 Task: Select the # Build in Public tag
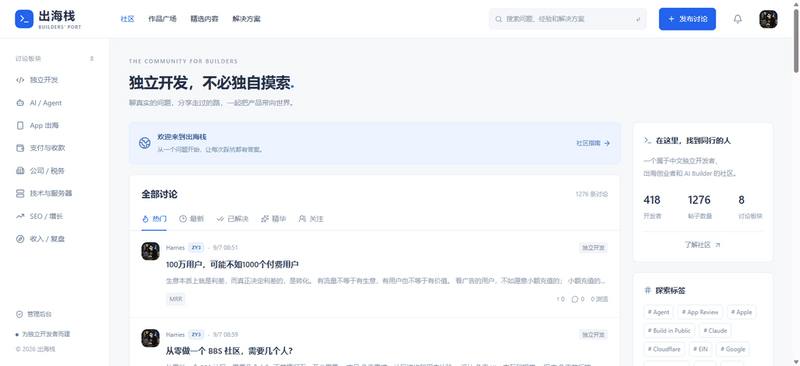[669, 330]
